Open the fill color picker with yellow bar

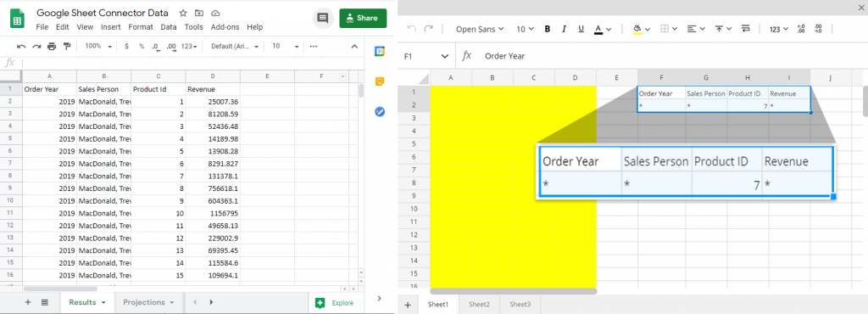(x=641, y=30)
